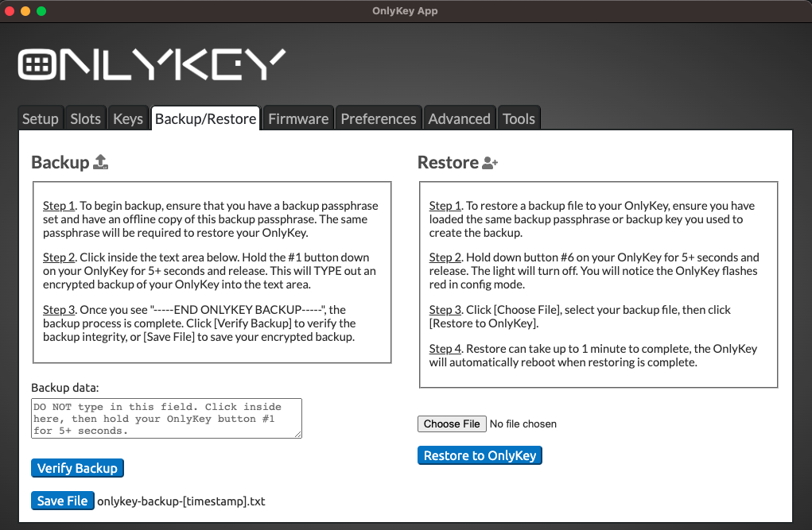Image resolution: width=812 pixels, height=530 pixels.
Task: Click 'Step 3' in Backup instructions
Action: pos(59,310)
